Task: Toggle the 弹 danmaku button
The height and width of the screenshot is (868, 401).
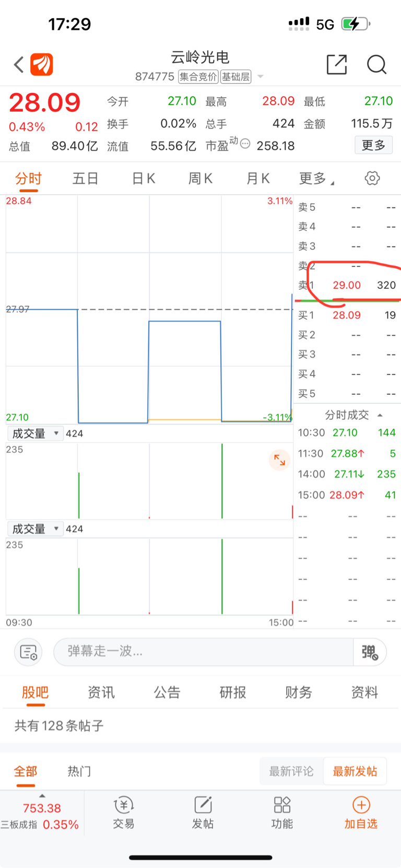Action: 370,652
